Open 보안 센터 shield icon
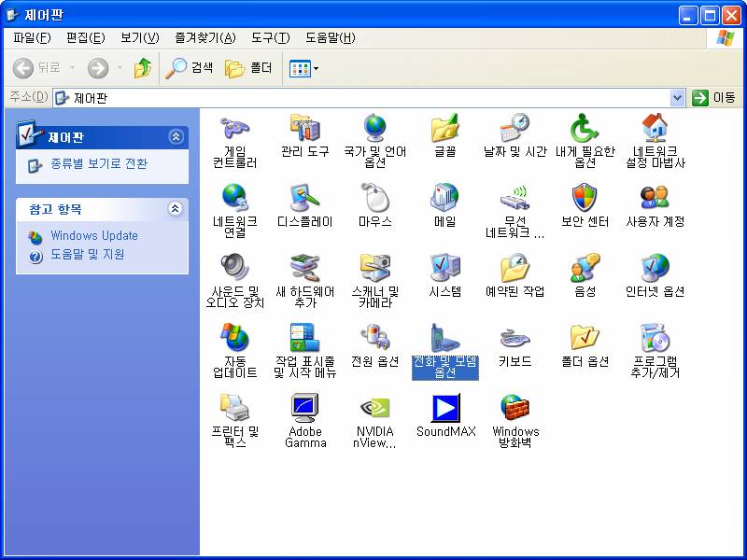This screenshot has height=560, width=747. [585, 198]
